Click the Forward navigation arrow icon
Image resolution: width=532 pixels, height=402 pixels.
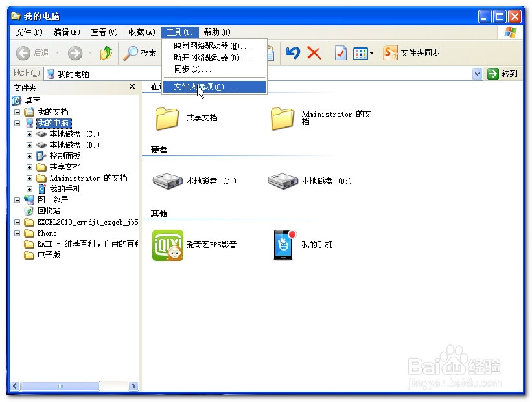pos(75,53)
